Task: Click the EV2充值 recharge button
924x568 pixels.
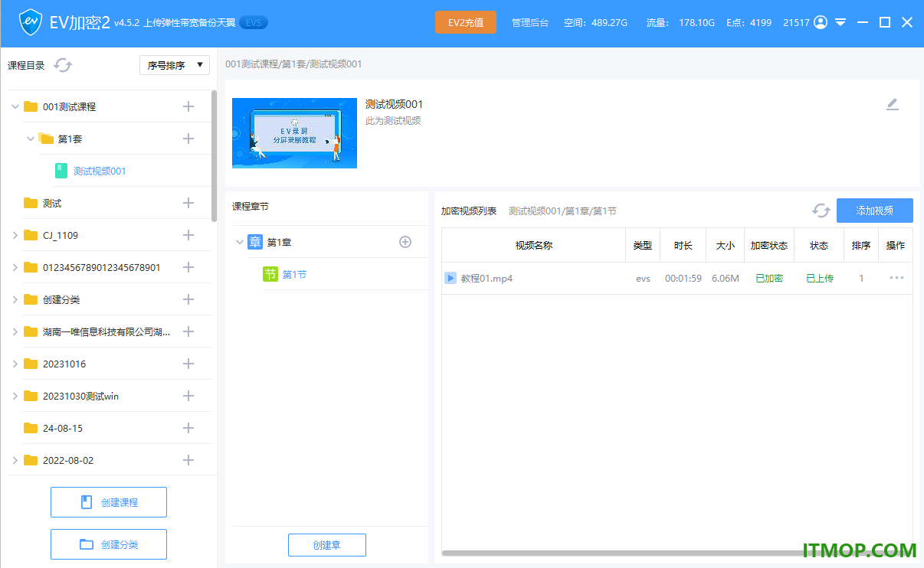Action: tap(466, 22)
